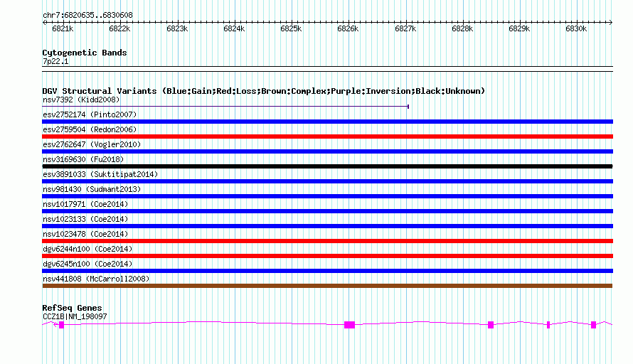Click the ruler's left arrow end

click(44, 22)
